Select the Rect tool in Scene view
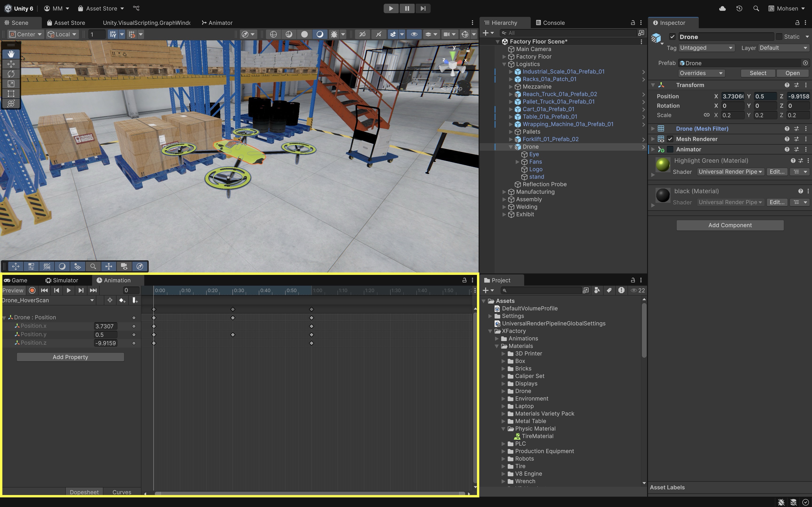 tap(11, 94)
